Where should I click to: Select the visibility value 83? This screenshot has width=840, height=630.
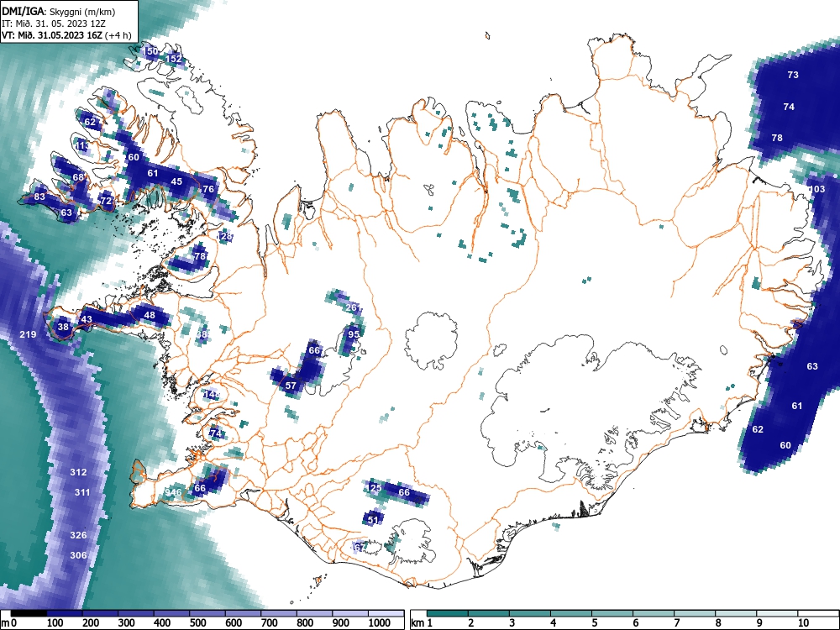click(x=39, y=197)
